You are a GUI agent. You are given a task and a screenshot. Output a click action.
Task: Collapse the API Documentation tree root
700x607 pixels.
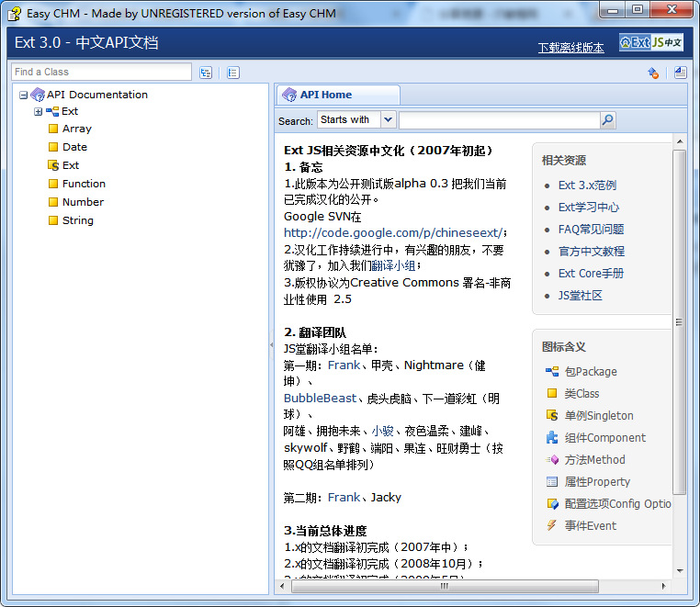click(23, 95)
